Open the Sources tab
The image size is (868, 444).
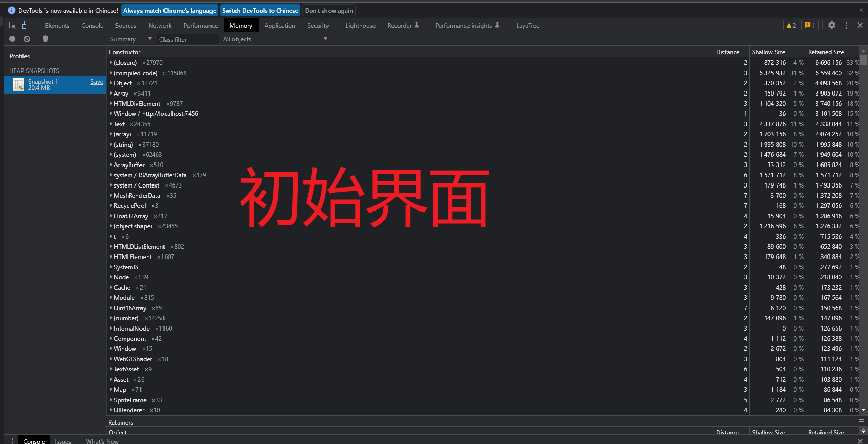pos(126,25)
